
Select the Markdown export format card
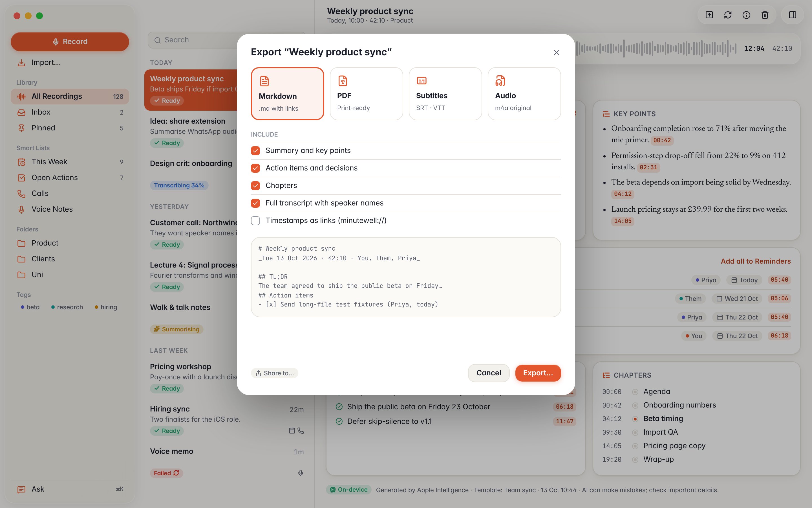click(287, 94)
